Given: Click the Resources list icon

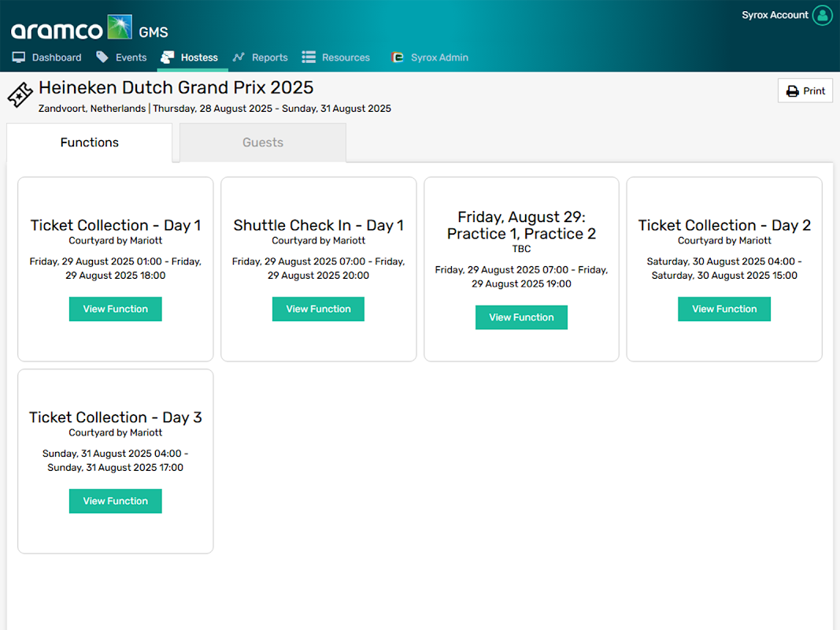Looking at the screenshot, I should (309, 57).
